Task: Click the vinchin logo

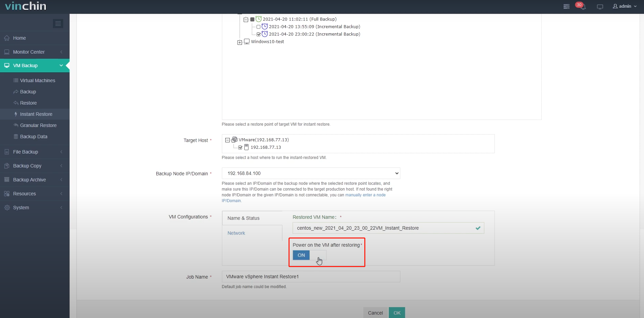Action: pos(26,6)
